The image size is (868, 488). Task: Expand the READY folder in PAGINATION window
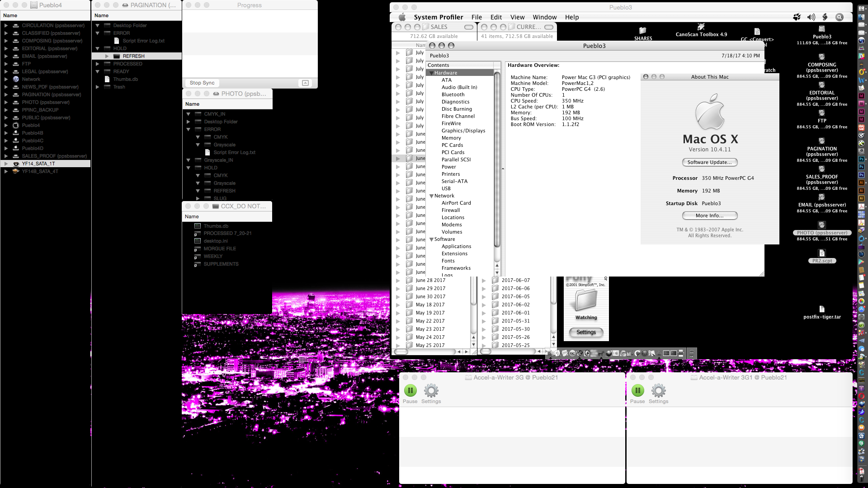[x=97, y=72]
